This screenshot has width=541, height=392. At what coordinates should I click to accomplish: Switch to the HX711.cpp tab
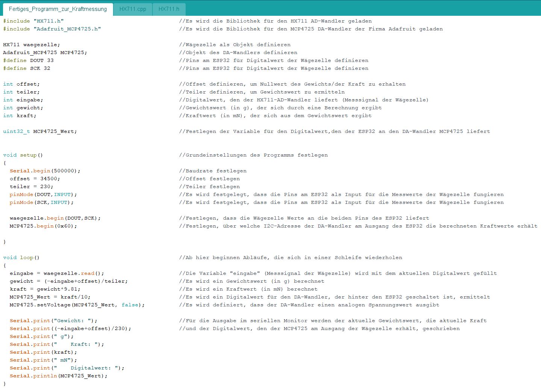point(133,9)
